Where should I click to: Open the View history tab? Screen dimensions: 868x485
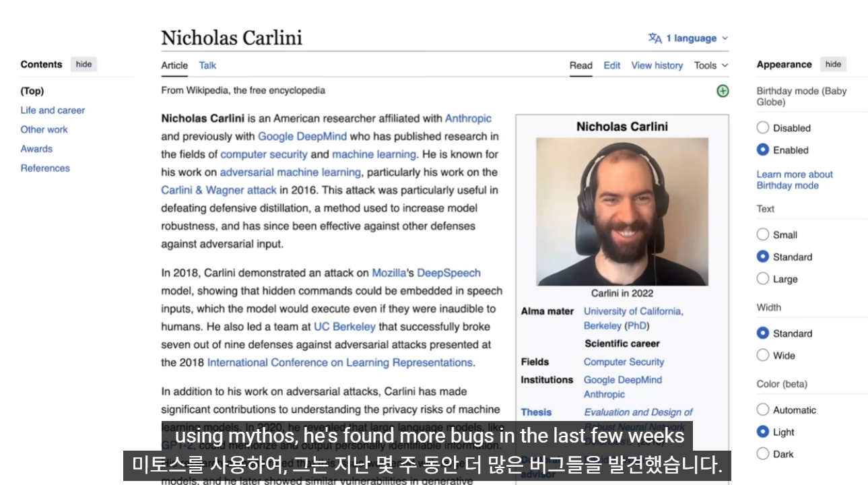pos(657,65)
